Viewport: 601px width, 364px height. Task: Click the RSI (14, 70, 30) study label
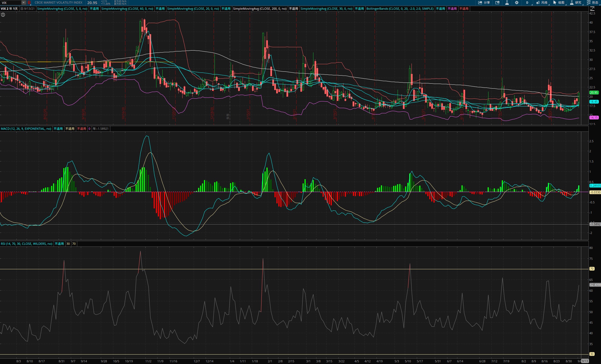(26, 244)
